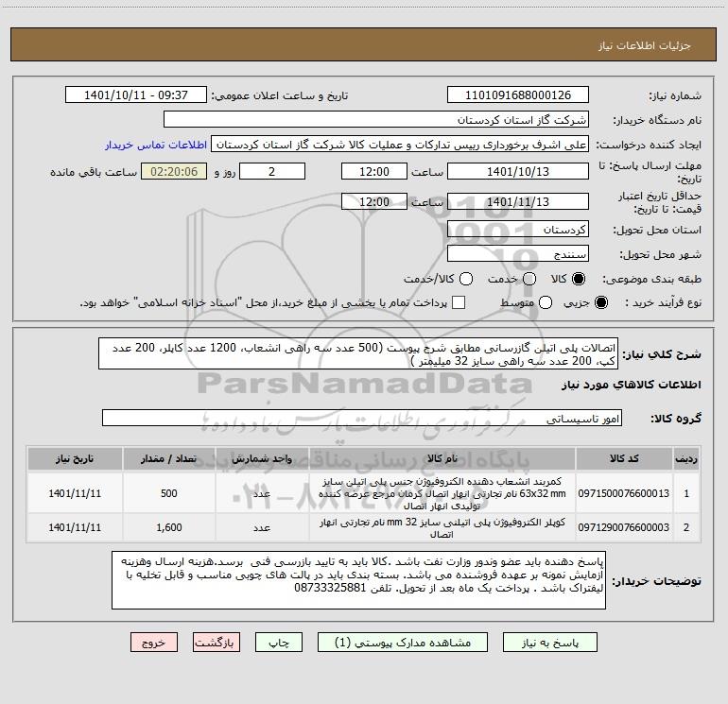
Task: Click the need number field 1101091688000126
Action: 518,94
